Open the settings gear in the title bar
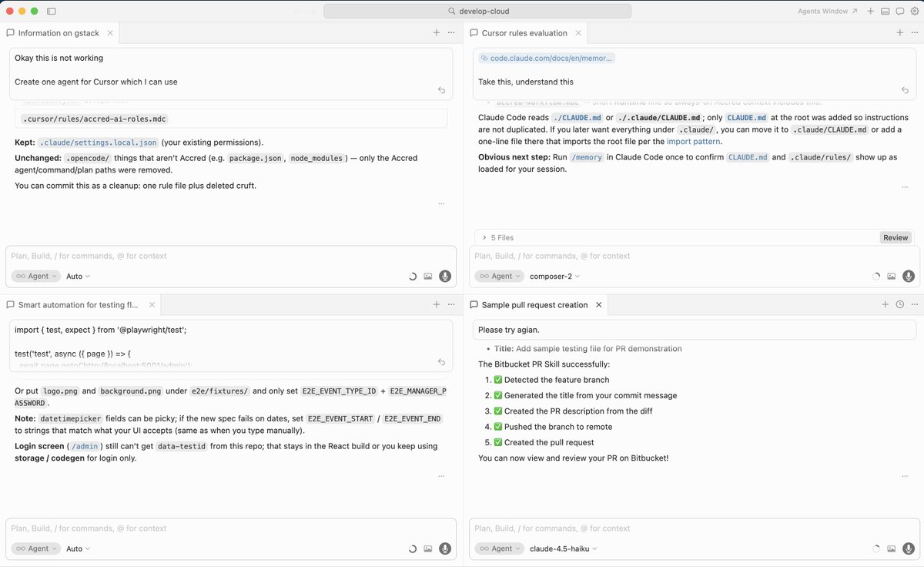This screenshot has height=567, width=924. coord(913,12)
